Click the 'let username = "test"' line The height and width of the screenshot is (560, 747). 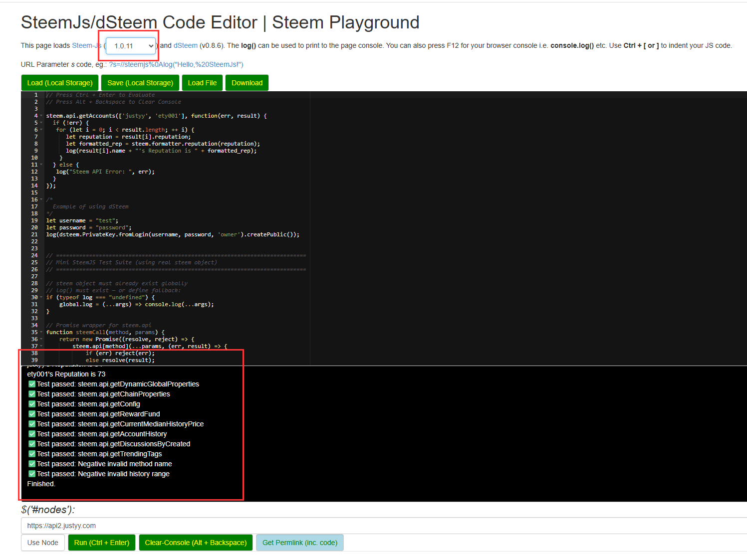[82, 220]
